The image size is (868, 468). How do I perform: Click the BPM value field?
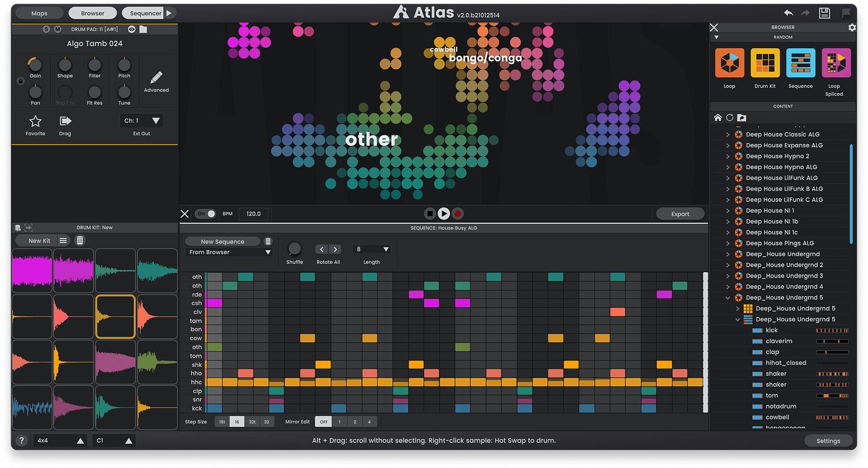(253, 214)
